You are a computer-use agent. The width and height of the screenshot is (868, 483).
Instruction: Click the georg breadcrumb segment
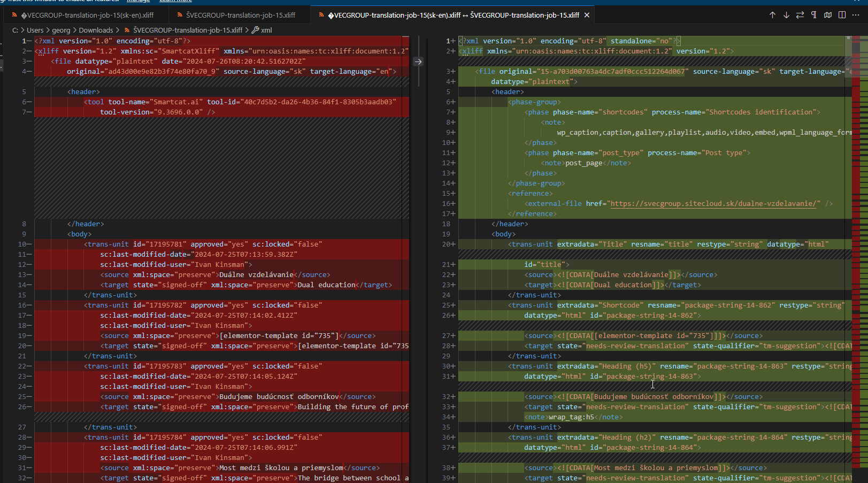coord(61,30)
